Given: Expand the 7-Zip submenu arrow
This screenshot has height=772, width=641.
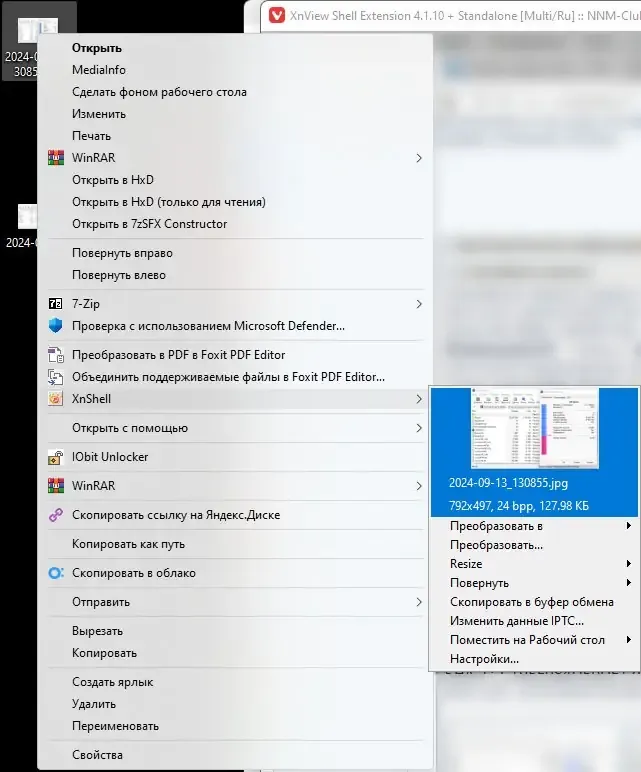Looking at the screenshot, I should [x=418, y=304].
